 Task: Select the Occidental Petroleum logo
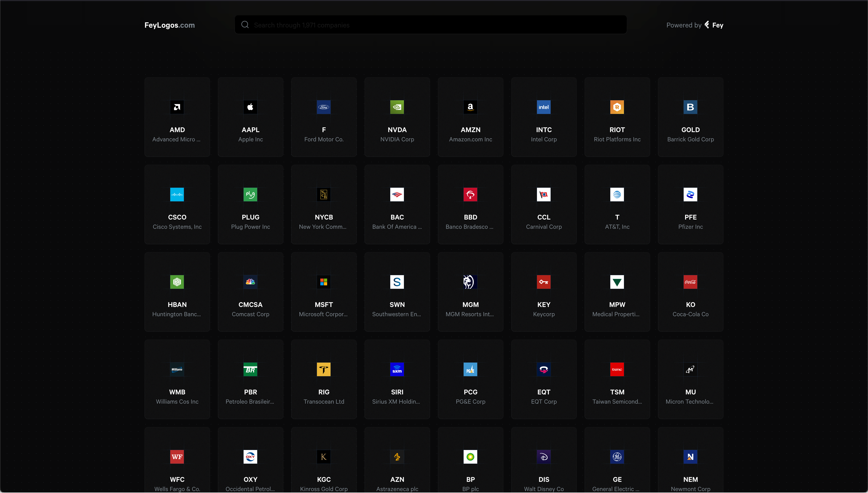point(250,456)
